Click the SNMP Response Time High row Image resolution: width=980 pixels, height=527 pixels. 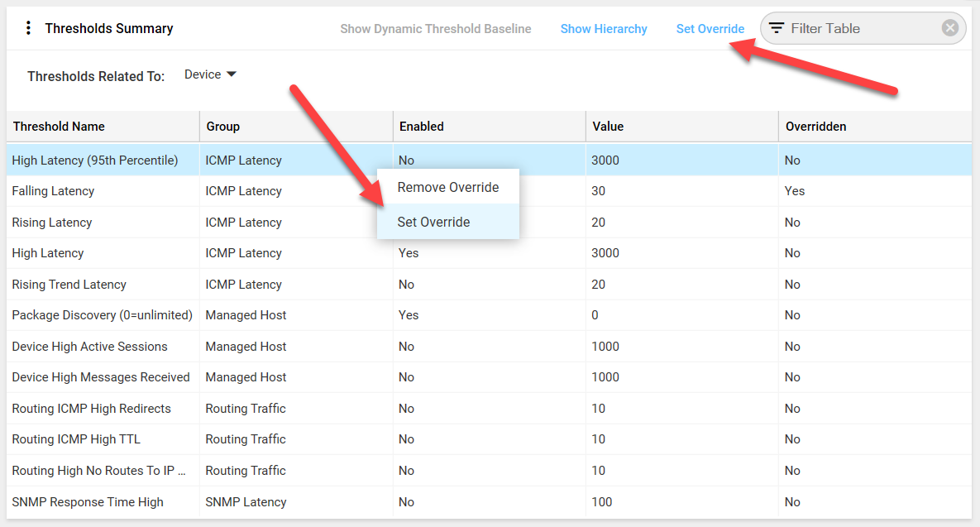tap(87, 501)
